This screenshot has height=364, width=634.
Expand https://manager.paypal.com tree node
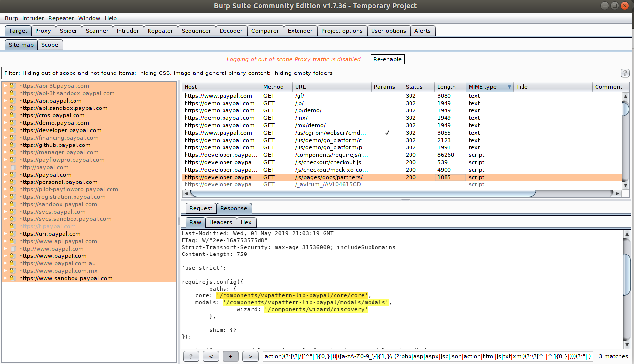pos(5,152)
